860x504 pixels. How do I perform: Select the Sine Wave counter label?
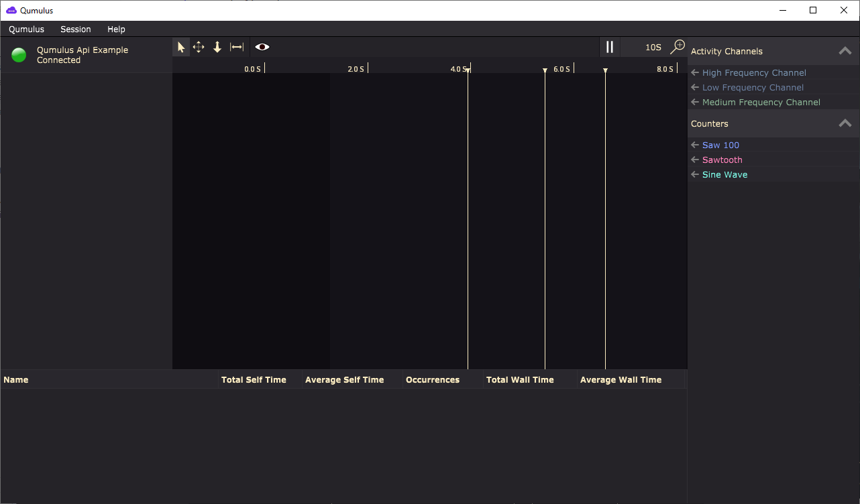[724, 174]
